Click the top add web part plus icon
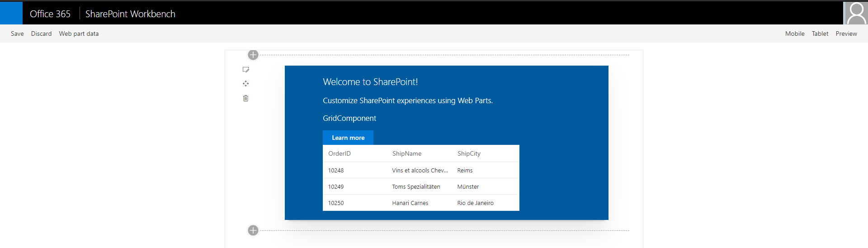868x248 pixels. [253, 55]
